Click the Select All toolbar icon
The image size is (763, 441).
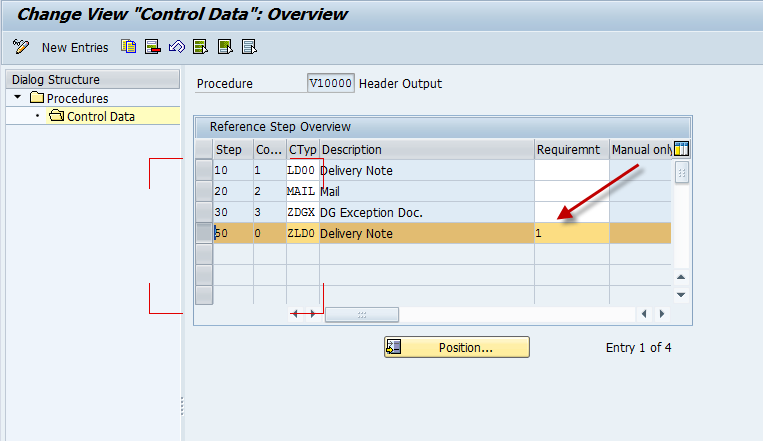[x=200, y=47]
